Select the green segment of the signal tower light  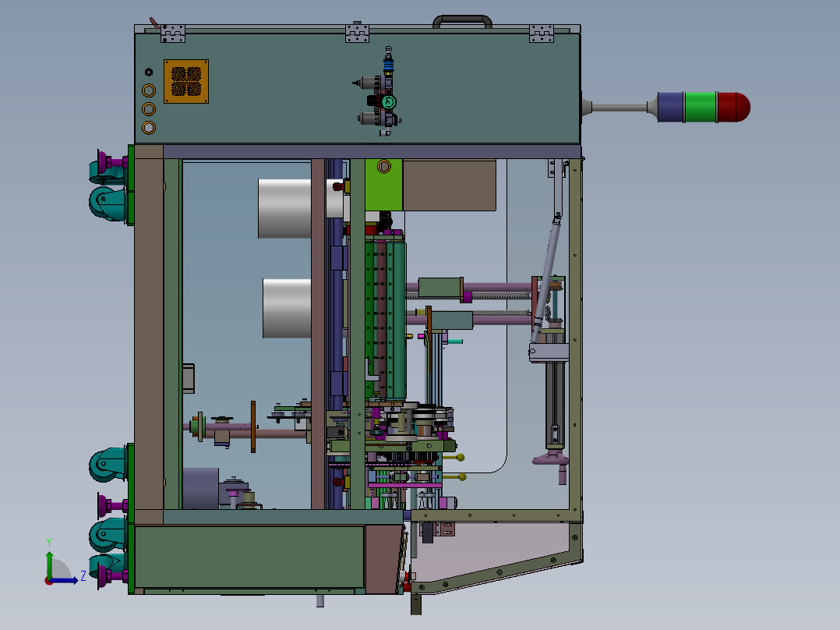[701, 108]
